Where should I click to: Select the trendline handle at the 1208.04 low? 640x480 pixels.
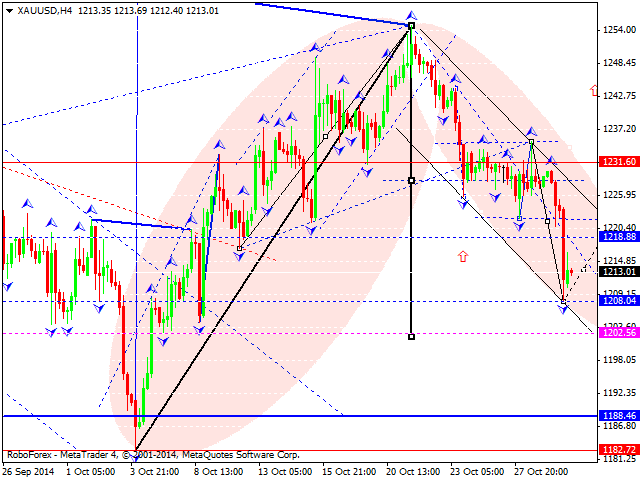(x=564, y=302)
